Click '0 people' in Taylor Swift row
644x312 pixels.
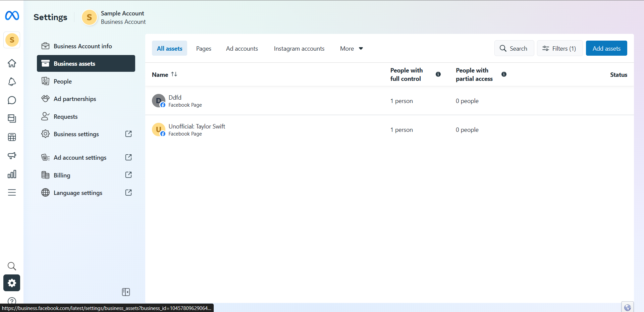tap(467, 130)
